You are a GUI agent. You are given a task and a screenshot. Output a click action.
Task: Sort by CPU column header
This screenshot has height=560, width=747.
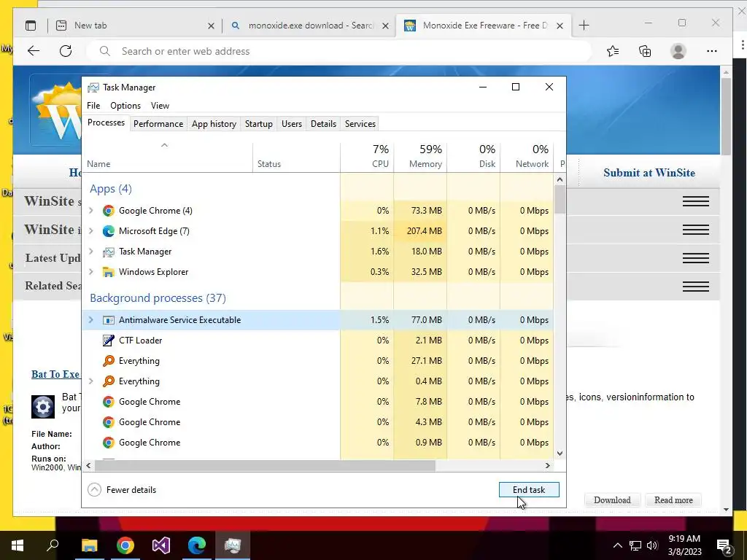[367, 157]
